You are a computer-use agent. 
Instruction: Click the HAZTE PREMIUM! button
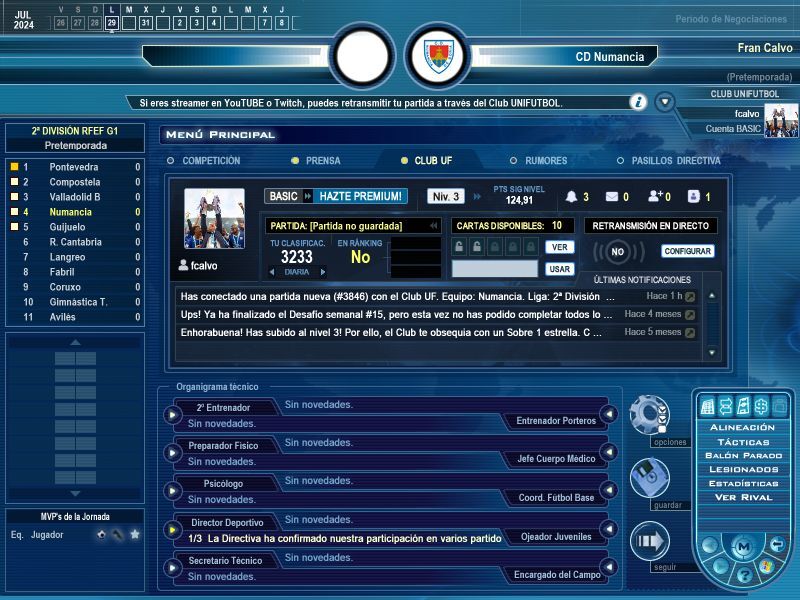pyautogui.click(x=360, y=196)
